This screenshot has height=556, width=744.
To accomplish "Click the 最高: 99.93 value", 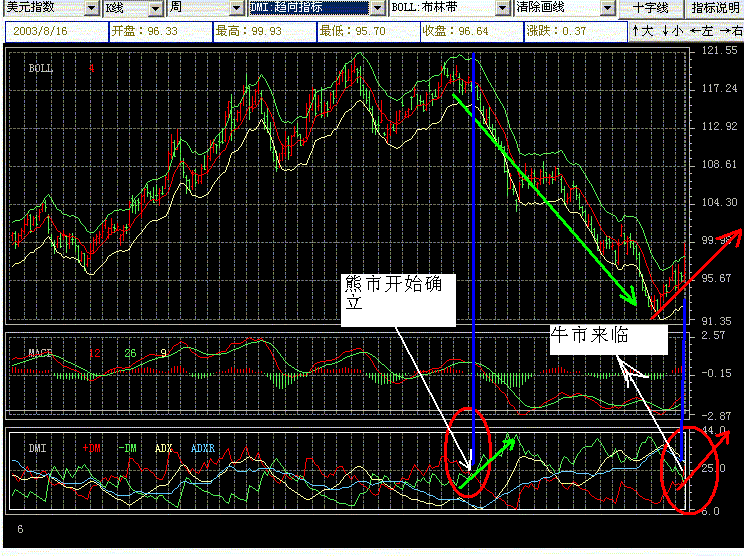I will [265, 32].
